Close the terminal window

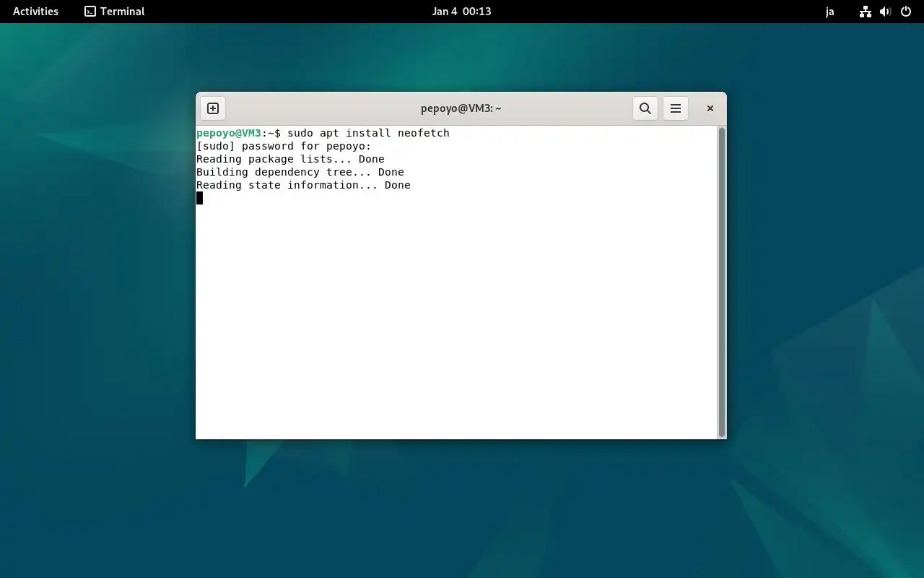point(710,108)
